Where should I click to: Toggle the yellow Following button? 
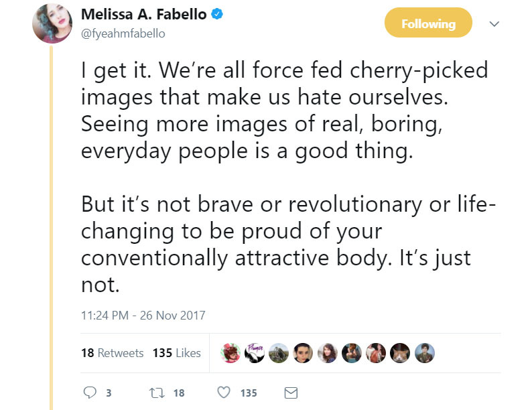coord(428,24)
